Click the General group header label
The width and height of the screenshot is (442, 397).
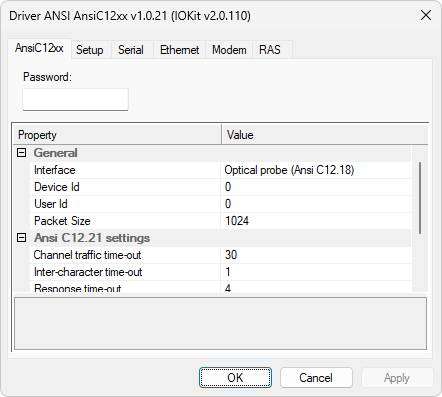click(56, 153)
